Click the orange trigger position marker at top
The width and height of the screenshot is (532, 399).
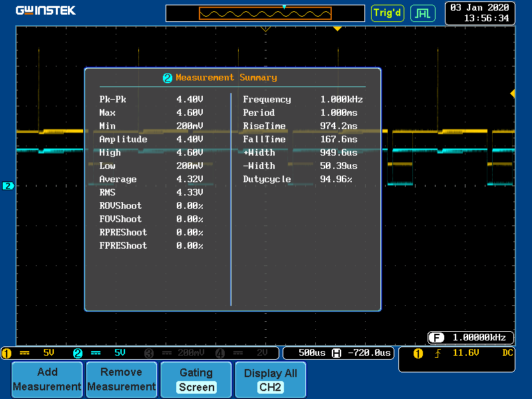coord(337,29)
